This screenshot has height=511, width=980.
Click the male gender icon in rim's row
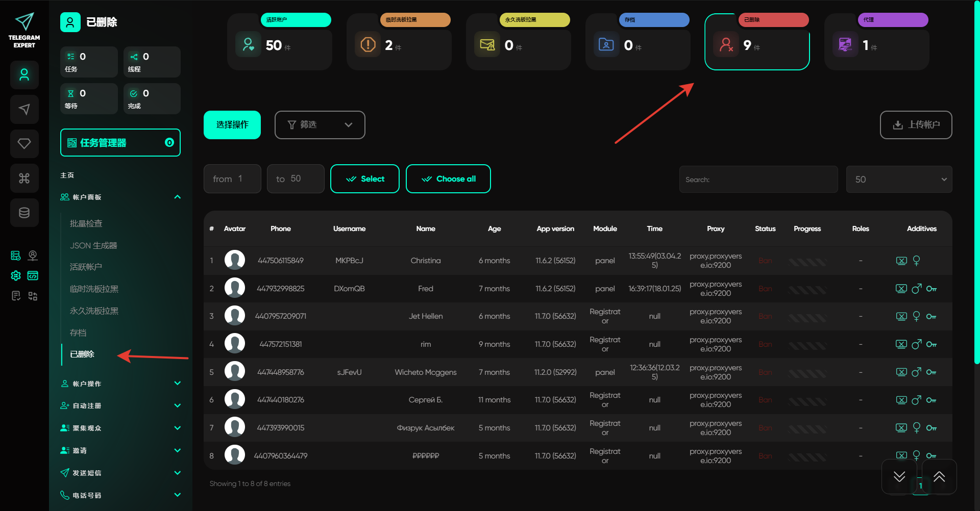pos(917,344)
